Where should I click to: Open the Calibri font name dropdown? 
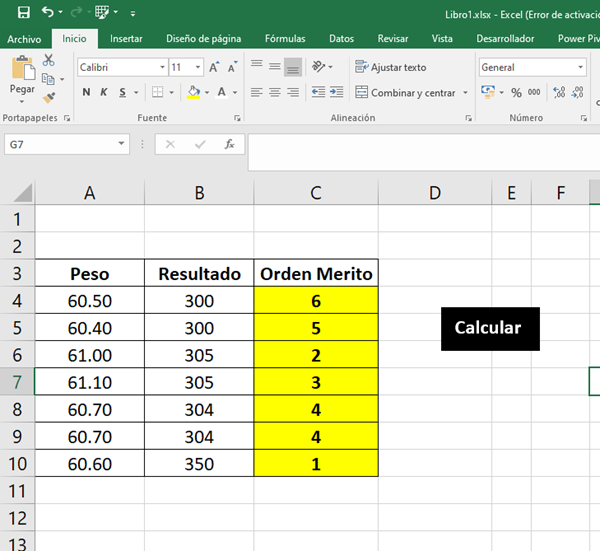point(162,67)
